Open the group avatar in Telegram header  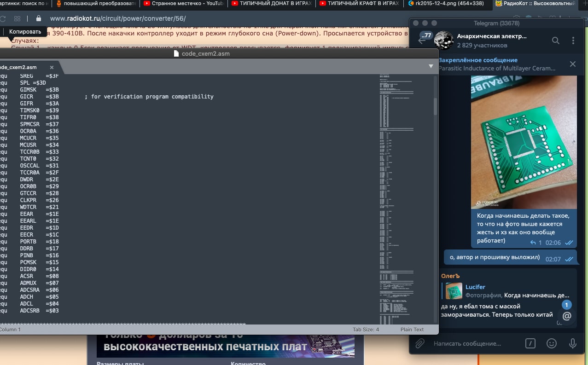[444, 41]
